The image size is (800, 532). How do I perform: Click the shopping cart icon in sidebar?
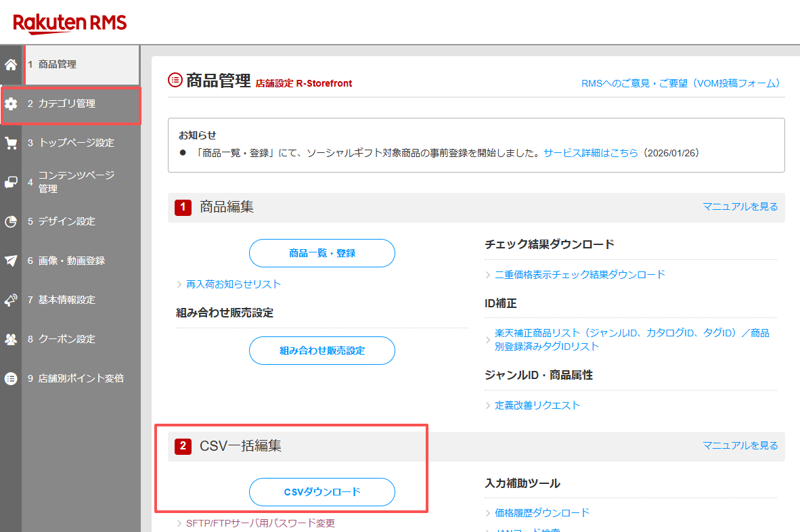point(11,143)
